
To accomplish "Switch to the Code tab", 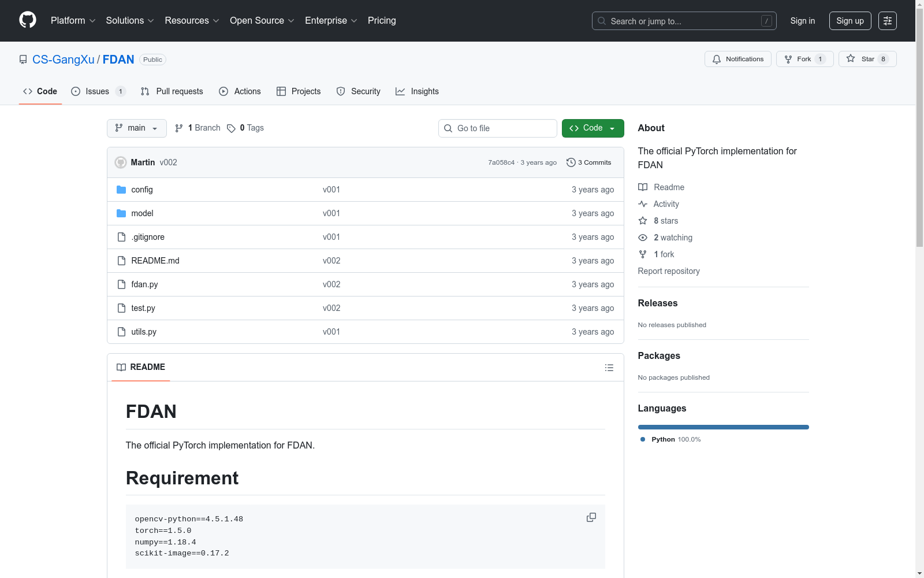I will [40, 91].
